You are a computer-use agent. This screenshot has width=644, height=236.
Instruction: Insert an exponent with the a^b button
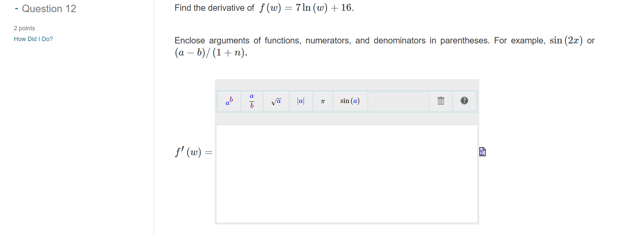click(x=229, y=101)
